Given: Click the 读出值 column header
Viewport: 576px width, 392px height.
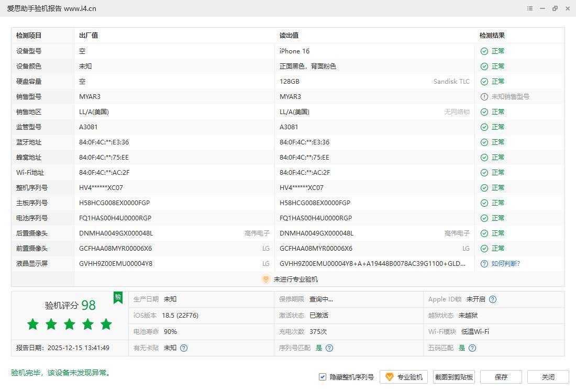Looking at the screenshot, I should tap(289, 36).
